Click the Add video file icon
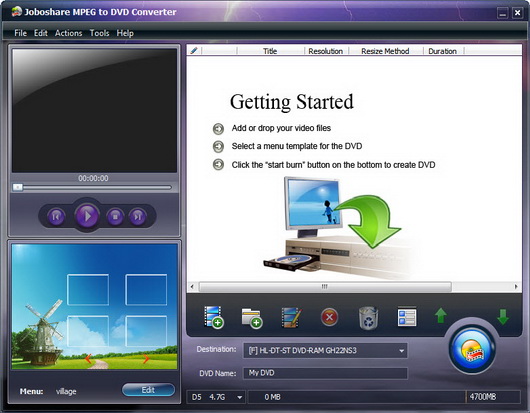530x413 pixels. pos(214,317)
